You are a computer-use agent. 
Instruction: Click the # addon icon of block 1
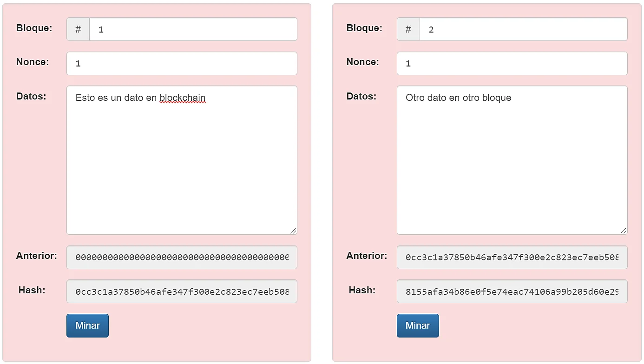coord(78,29)
